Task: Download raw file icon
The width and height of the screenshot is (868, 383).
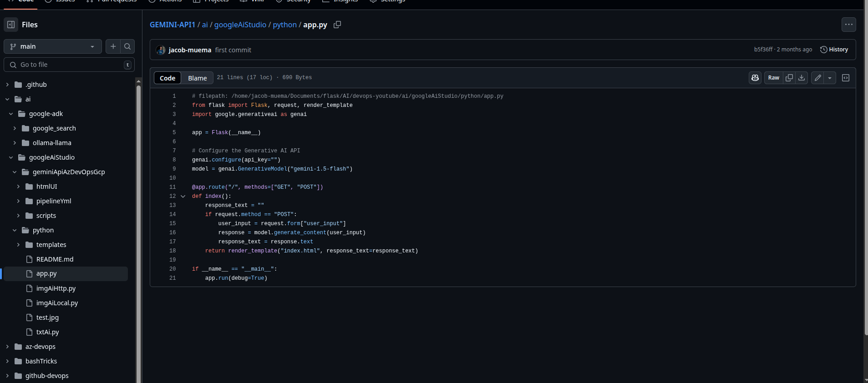Action: [802, 78]
